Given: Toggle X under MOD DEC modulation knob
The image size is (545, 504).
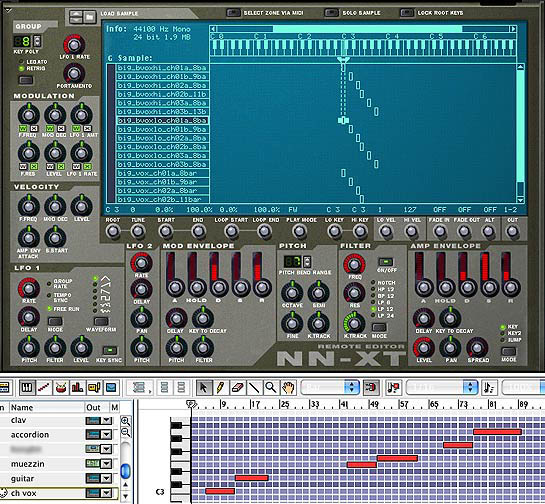Looking at the screenshot, I should (x=61, y=129).
